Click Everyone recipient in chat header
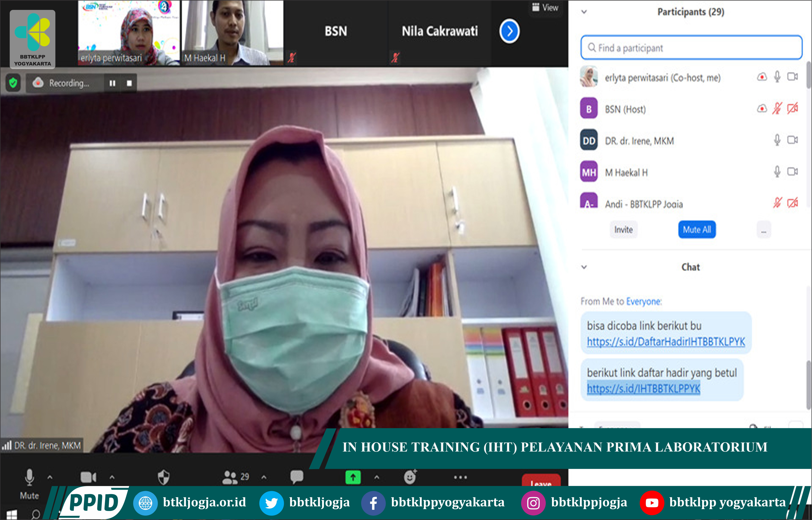The height and width of the screenshot is (520, 812). click(x=644, y=301)
